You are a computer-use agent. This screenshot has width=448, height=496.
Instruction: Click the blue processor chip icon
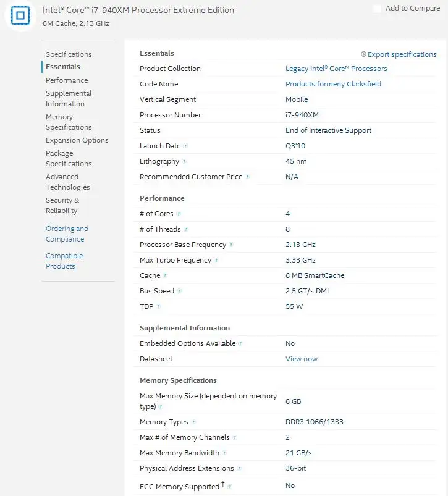point(20,15)
